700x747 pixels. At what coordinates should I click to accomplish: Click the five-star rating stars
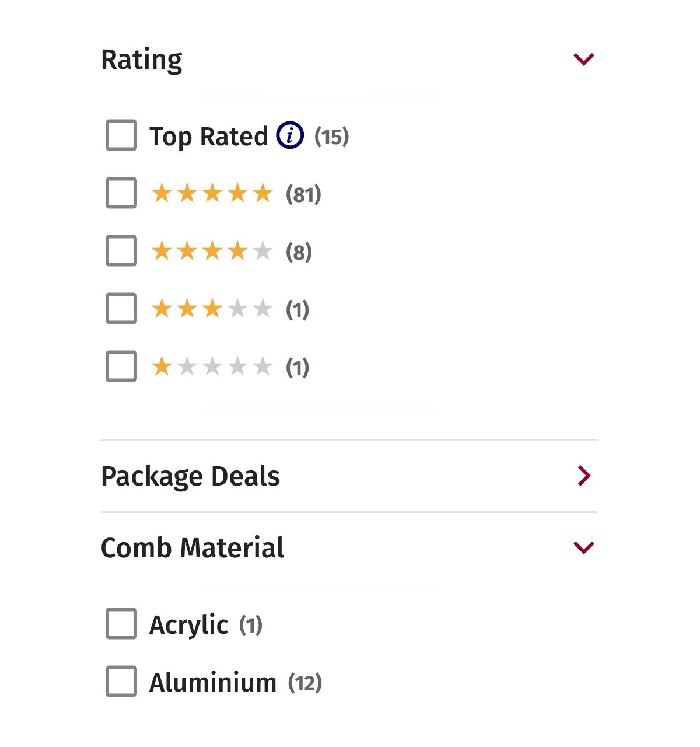tap(212, 193)
